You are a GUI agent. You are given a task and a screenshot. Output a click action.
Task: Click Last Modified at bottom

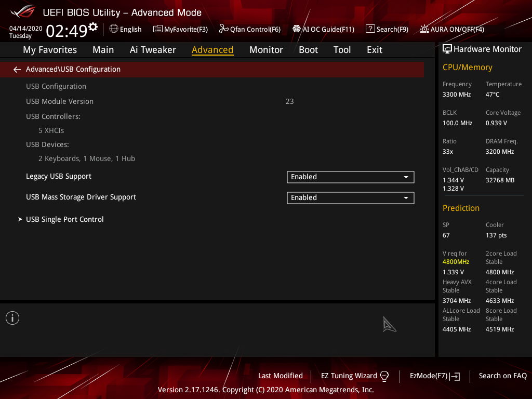pos(280,376)
